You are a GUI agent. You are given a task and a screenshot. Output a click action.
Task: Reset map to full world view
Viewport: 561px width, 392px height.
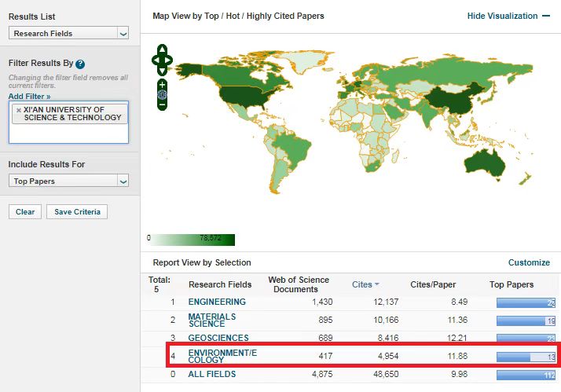(x=162, y=94)
